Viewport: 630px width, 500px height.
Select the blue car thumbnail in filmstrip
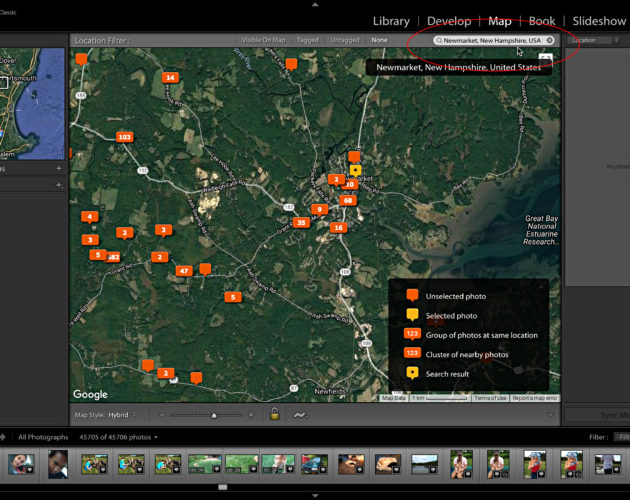point(314,464)
